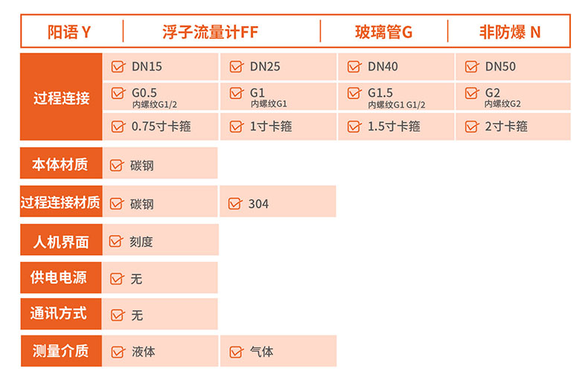Viewport: 588px width, 386px height.
Task: Uncheck the G1.5 thread option
Action: 354,94
